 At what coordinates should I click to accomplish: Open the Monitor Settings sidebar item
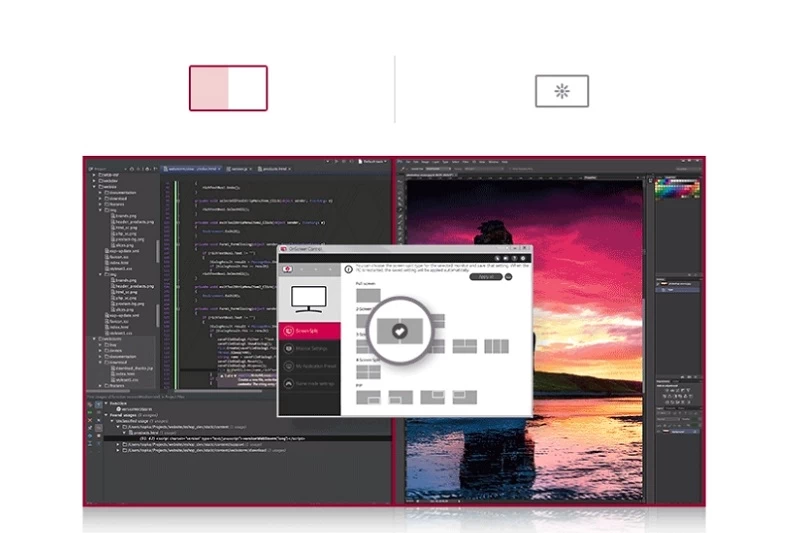(x=309, y=349)
